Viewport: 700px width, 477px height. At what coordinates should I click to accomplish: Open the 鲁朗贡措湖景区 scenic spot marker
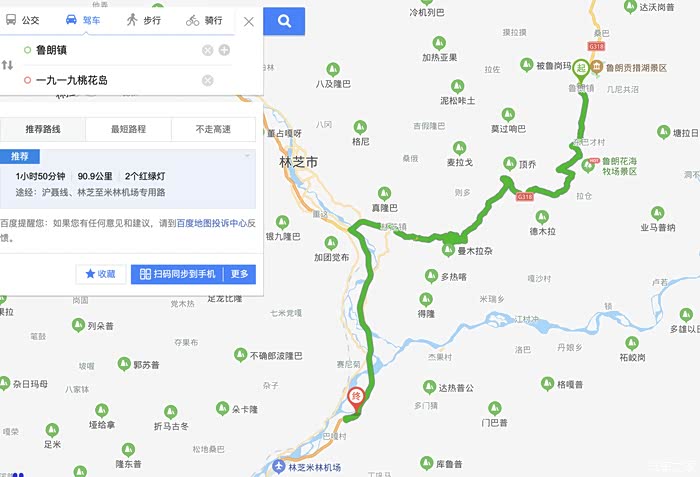[x=596, y=67]
